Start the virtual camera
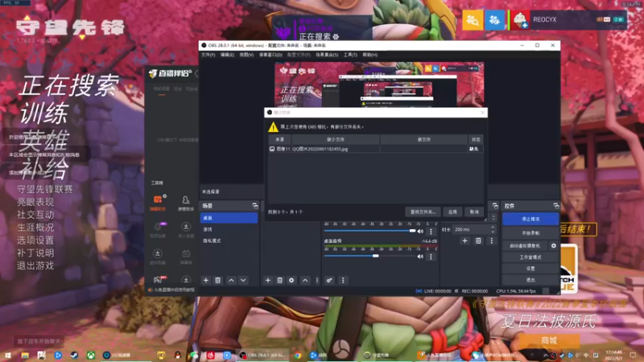 coord(525,246)
